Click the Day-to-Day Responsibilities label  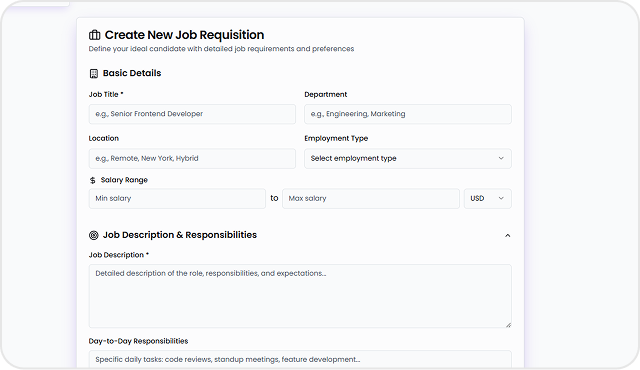(138, 341)
